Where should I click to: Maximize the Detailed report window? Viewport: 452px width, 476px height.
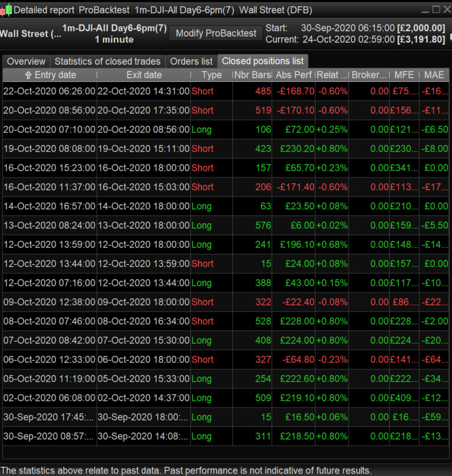pos(436,10)
